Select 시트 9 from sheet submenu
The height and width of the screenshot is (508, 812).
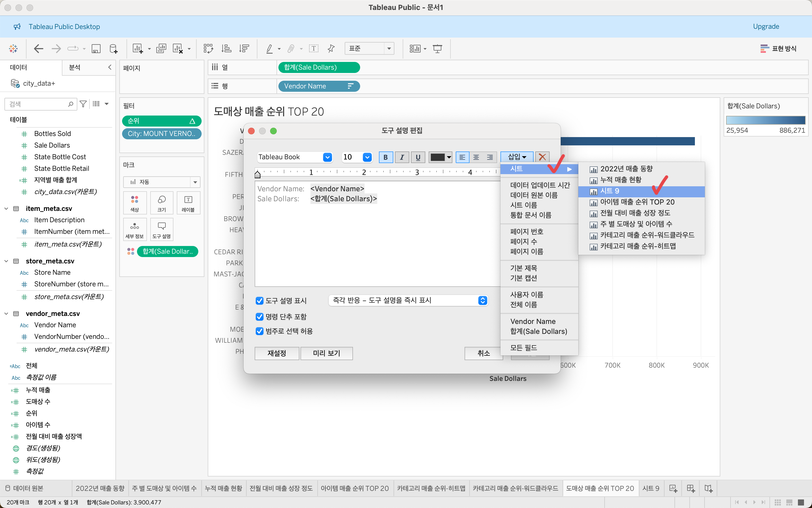pos(609,191)
